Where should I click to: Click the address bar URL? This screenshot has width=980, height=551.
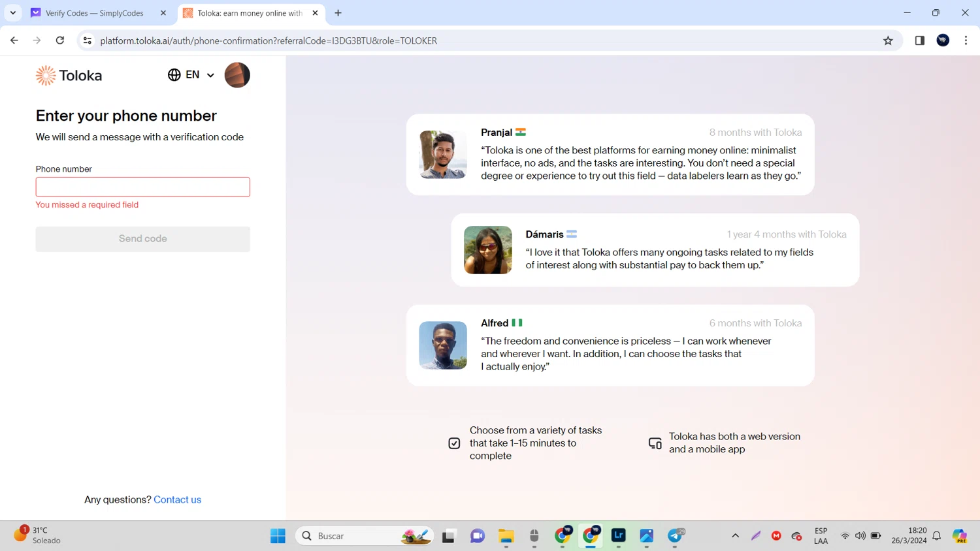269,40
